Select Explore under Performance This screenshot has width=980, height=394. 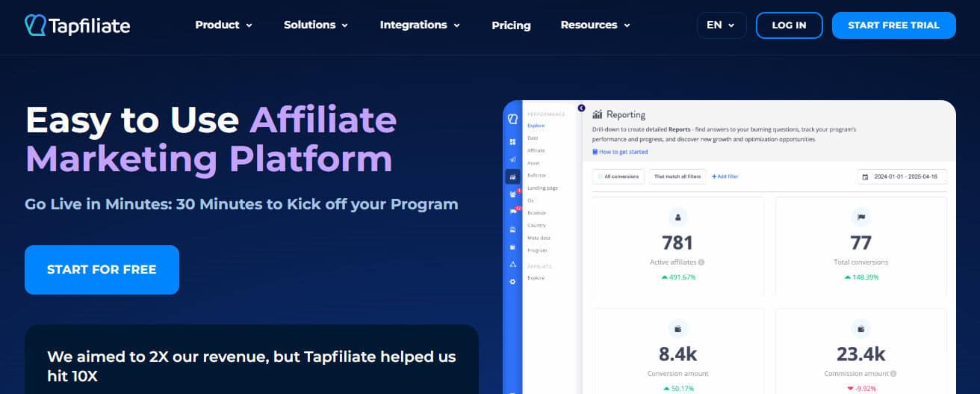pos(536,126)
